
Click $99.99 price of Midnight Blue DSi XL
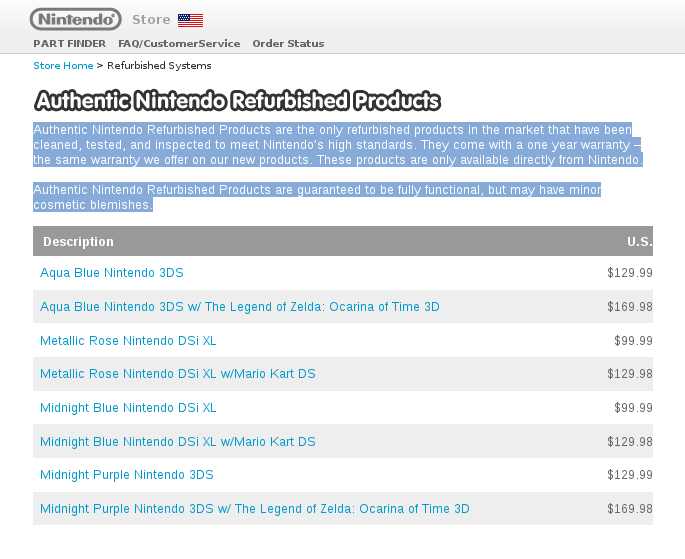633,408
